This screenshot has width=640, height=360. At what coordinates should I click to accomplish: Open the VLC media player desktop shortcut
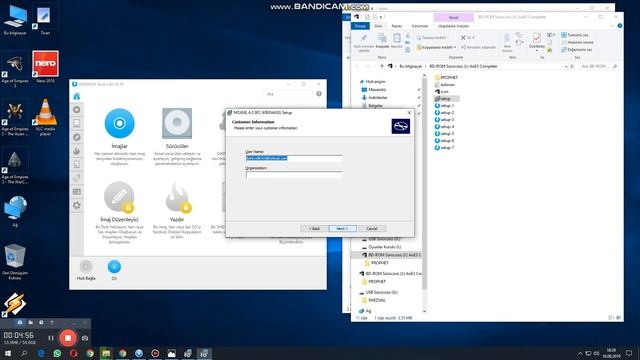pyautogui.click(x=45, y=117)
